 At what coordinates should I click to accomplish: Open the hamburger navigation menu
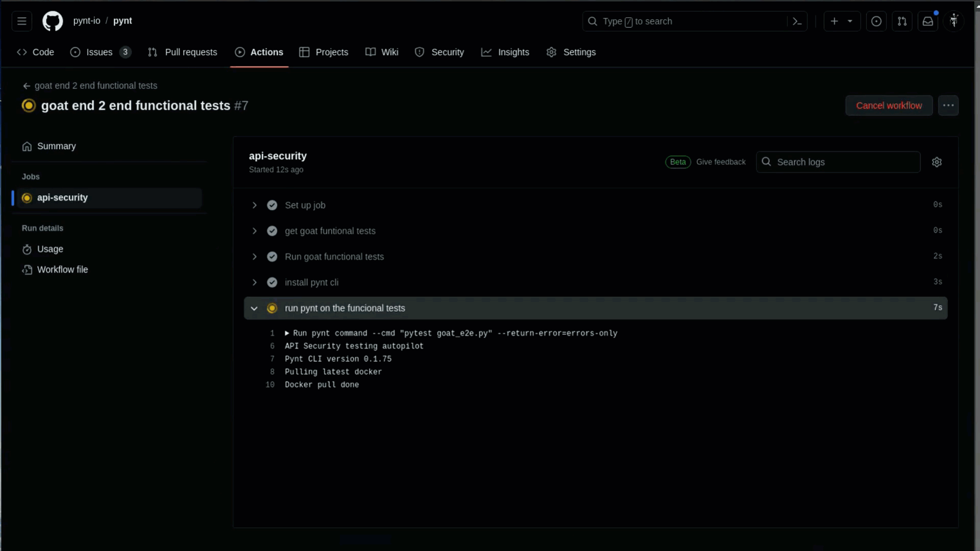coord(21,21)
